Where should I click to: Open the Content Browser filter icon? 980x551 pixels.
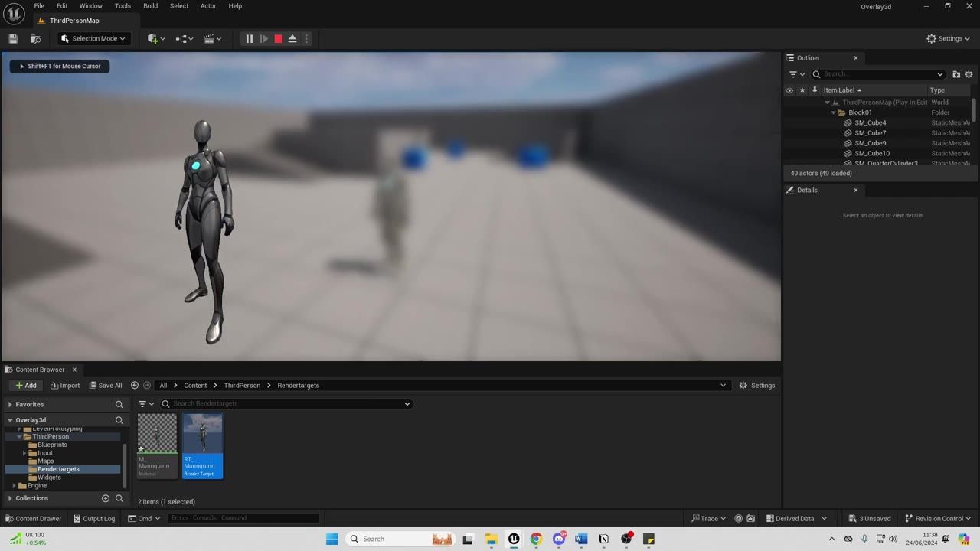pyautogui.click(x=145, y=404)
